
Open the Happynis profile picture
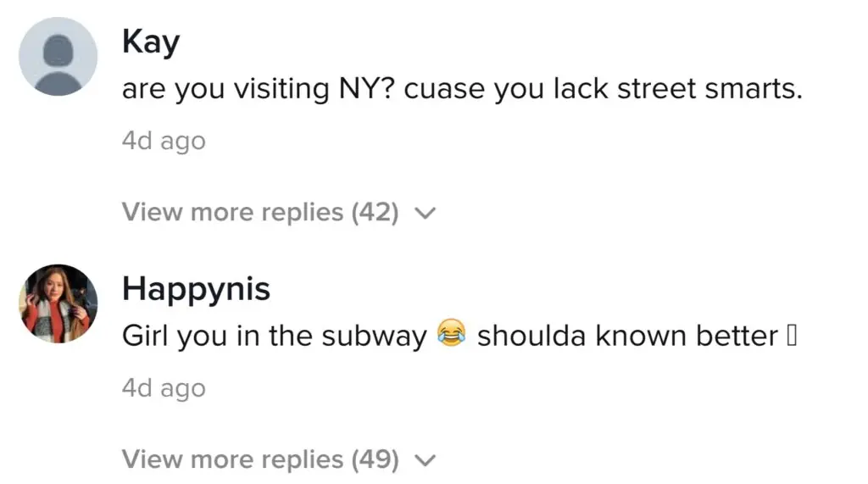coord(58,303)
